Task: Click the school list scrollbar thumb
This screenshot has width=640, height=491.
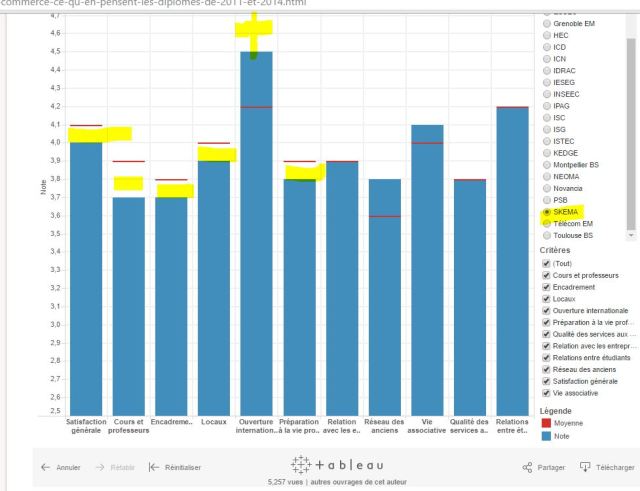Action: 631,135
